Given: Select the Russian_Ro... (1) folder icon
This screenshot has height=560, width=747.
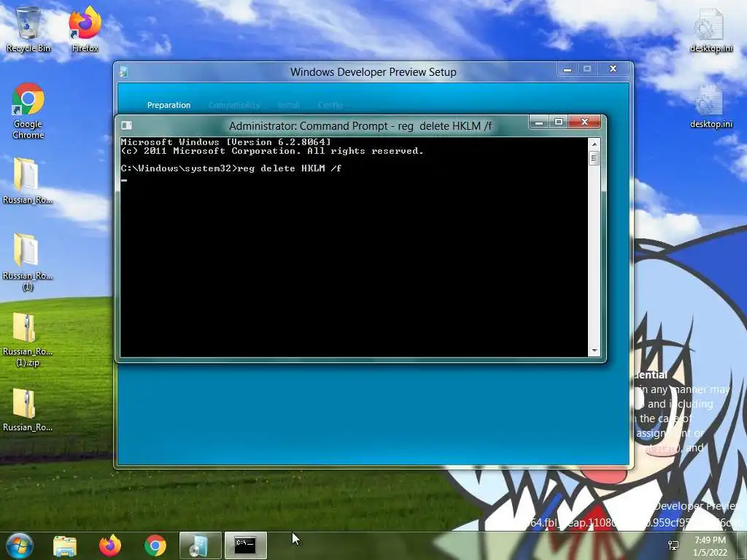Looking at the screenshot, I should (28, 262).
